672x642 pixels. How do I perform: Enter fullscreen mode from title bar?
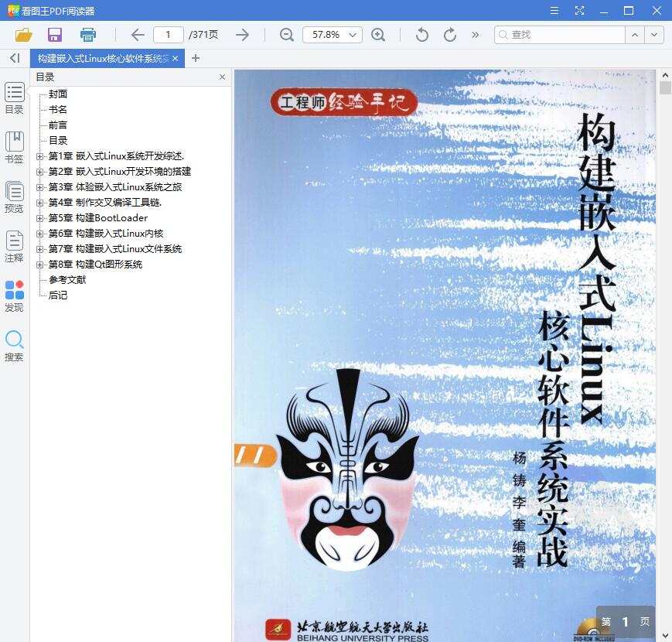pyautogui.click(x=579, y=10)
